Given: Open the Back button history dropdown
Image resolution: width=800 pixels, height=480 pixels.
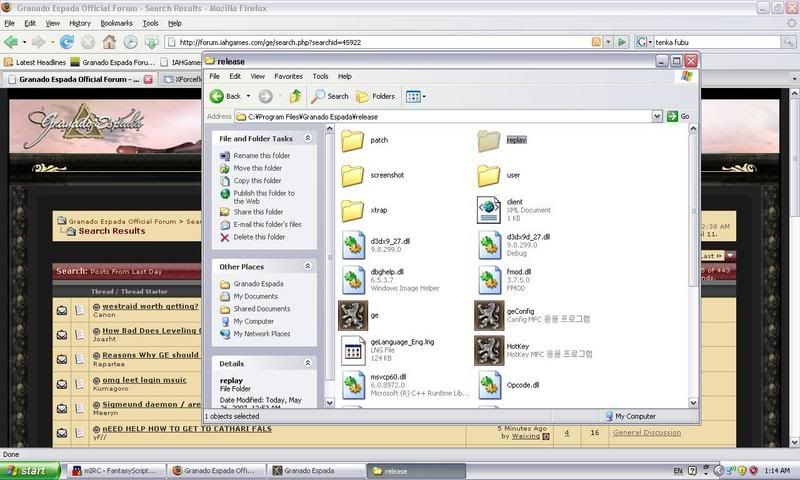Looking at the screenshot, I should tap(248, 96).
